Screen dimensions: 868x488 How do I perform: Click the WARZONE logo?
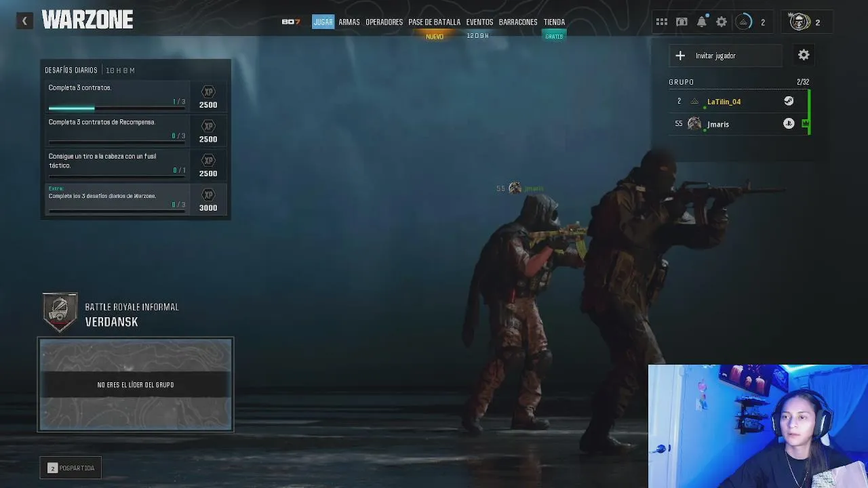87,20
